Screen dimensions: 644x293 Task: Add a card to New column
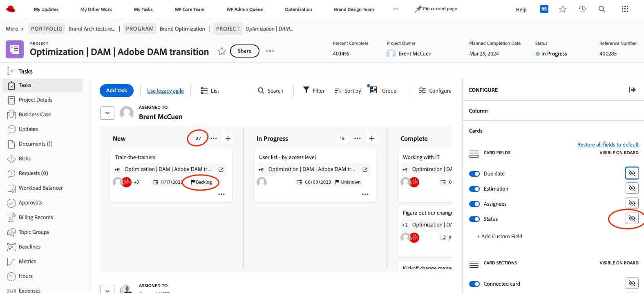pyautogui.click(x=228, y=138)
